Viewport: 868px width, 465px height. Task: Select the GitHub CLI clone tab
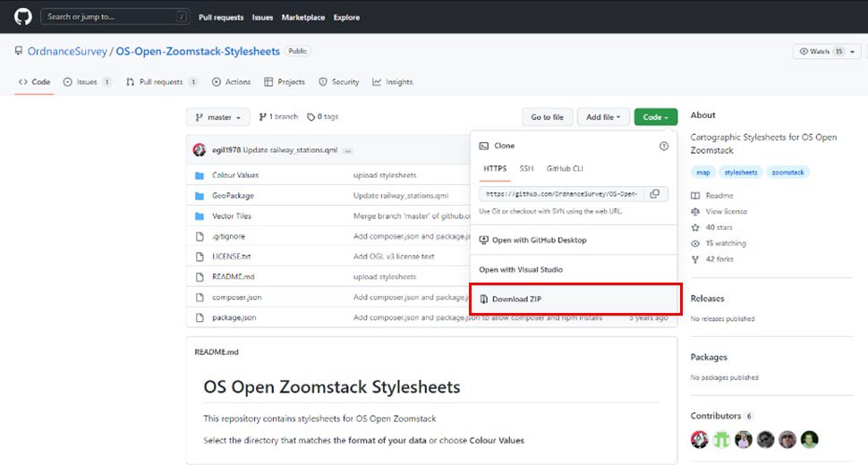(x=565, y=169)
